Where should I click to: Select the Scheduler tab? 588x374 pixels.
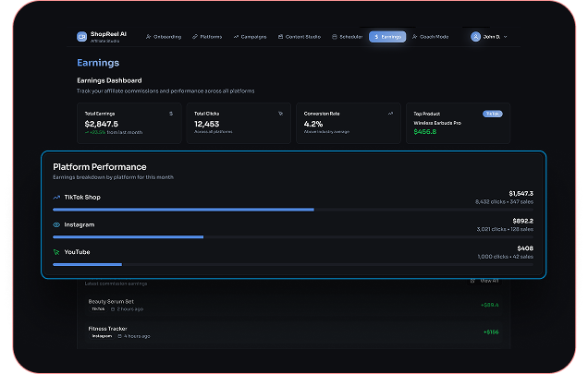click(x=348, y=37)
